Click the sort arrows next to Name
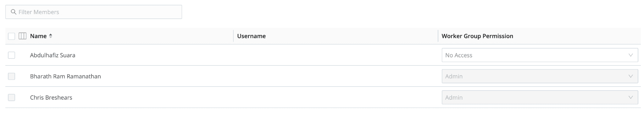The height and width of the screenshot is (126, 644). pyautogui.click(x=51, y=36)
